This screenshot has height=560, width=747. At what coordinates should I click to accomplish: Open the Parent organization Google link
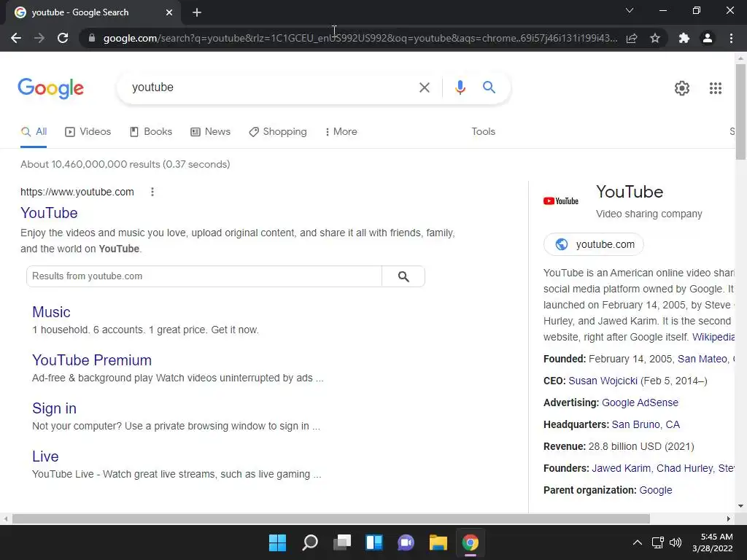656,491
